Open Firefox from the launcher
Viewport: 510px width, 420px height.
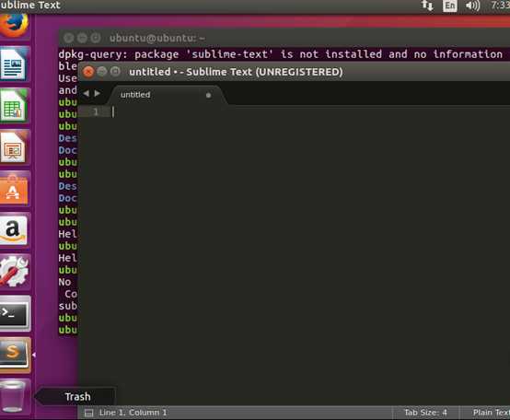(x=14, y=25)
